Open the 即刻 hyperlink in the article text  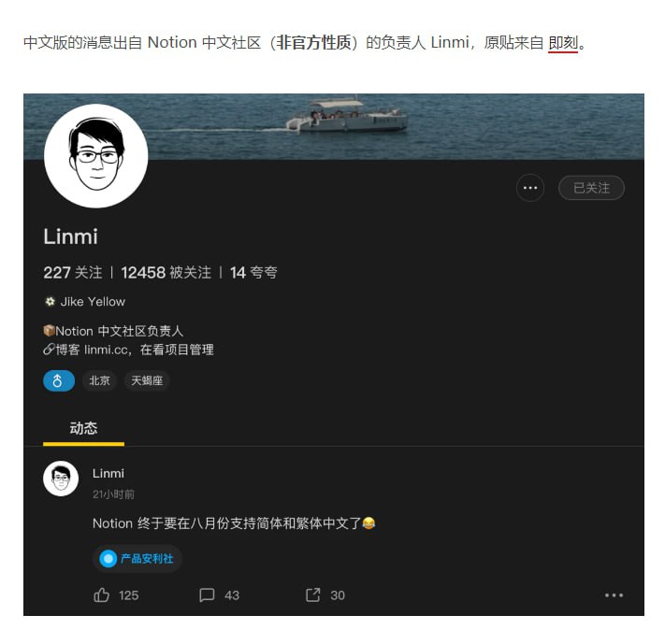pos(563,43)
